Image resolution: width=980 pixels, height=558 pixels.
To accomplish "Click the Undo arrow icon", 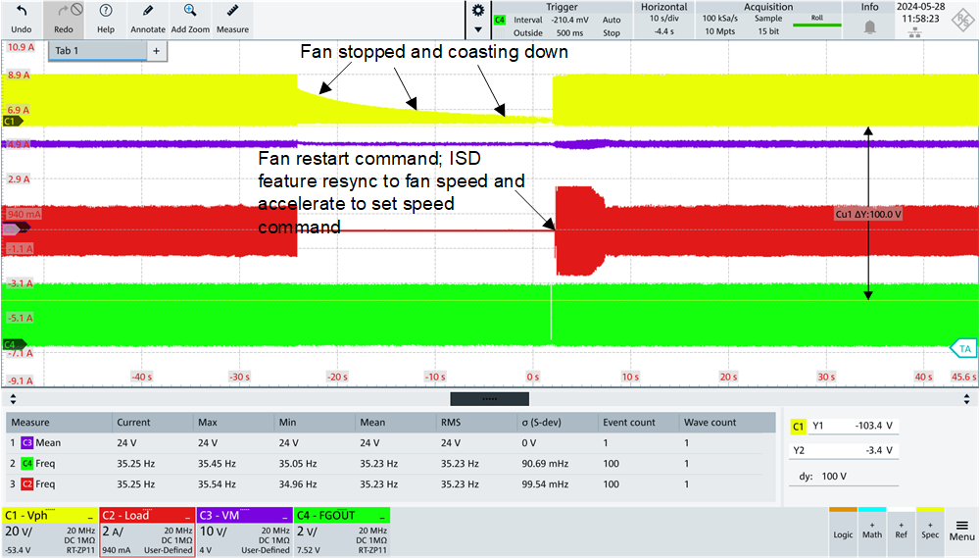I will tap(22, 12).
